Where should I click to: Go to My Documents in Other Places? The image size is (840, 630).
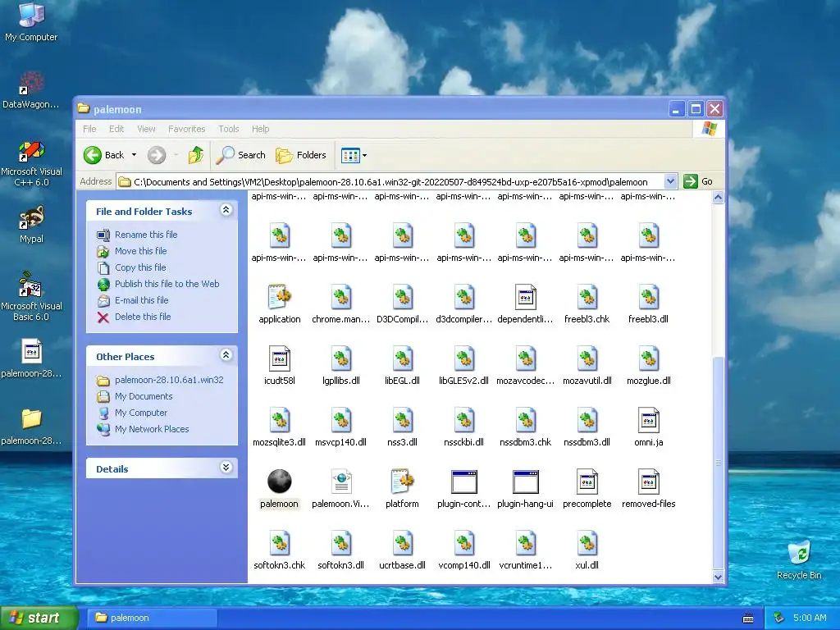pos(144,396)
